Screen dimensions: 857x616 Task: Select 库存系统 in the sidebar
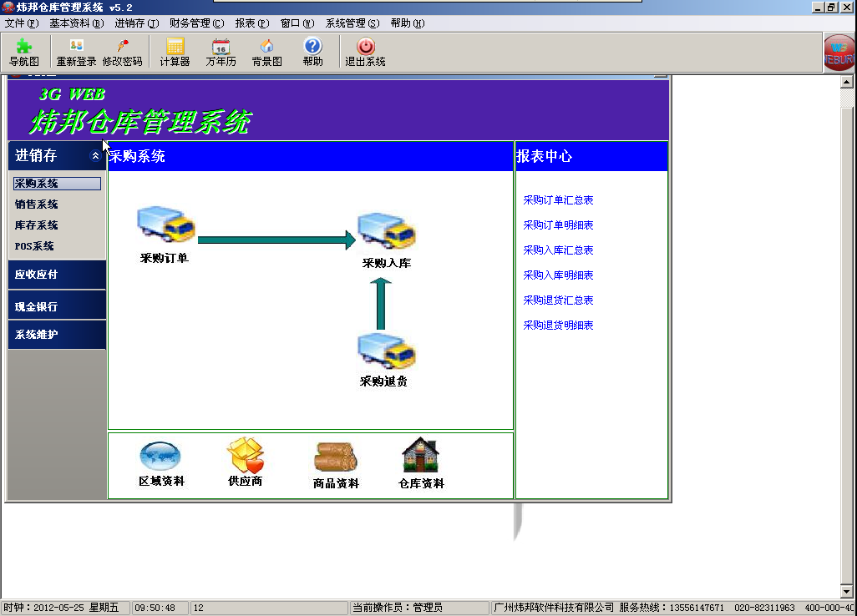pos(36,225)
